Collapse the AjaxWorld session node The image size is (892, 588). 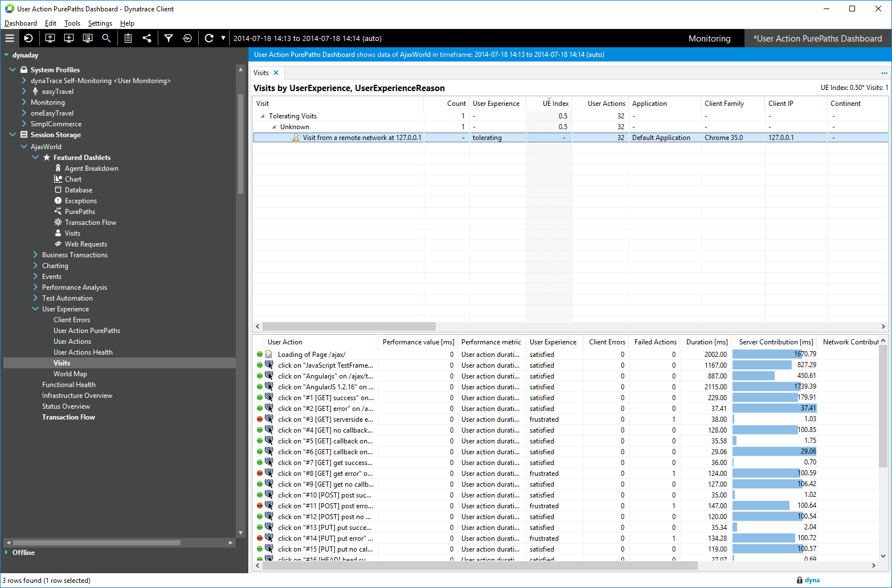pos(24,146)
